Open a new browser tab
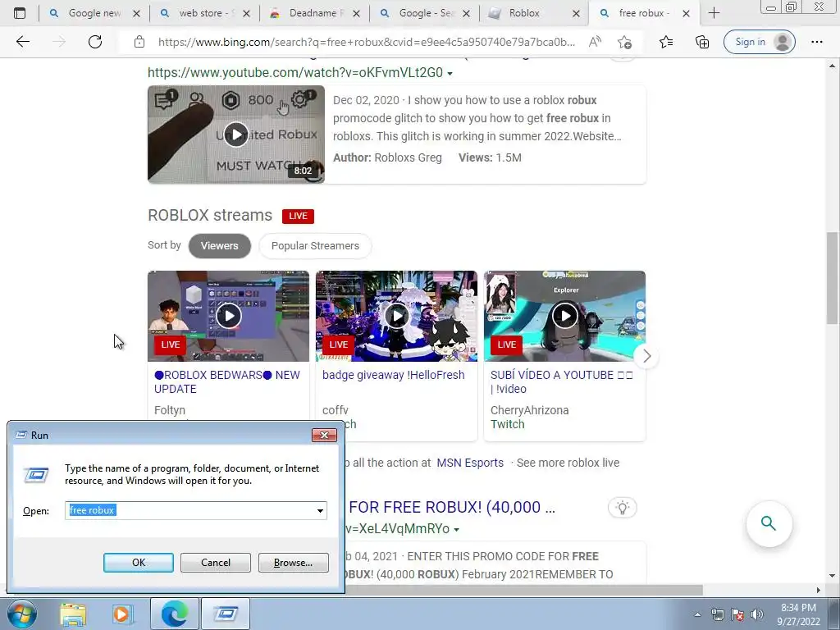 714,13
